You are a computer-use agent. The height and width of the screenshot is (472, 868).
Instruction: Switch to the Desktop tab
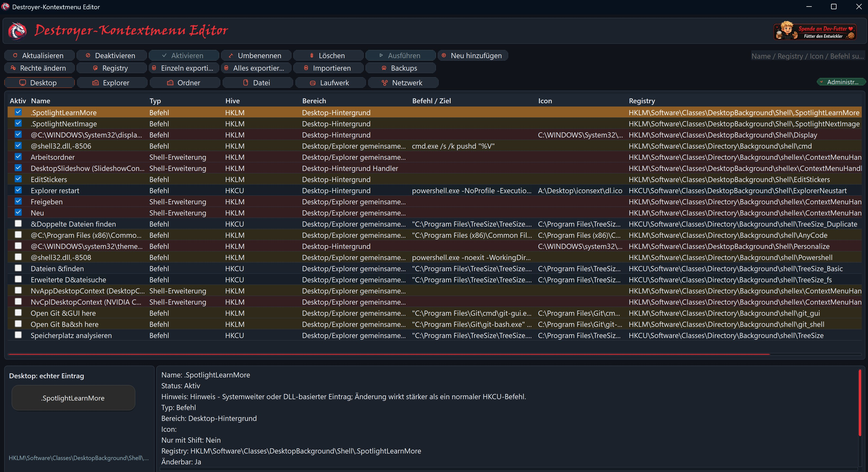click(x=39, y=83)
